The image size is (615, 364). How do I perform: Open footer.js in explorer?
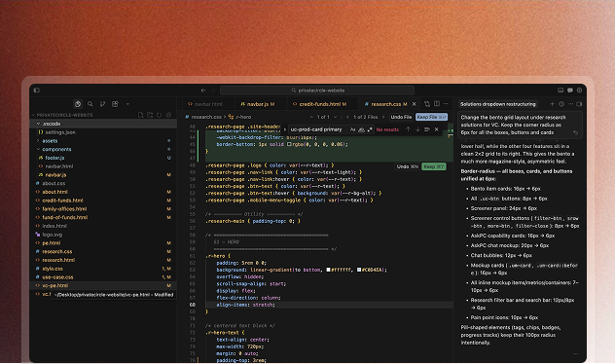103,158
